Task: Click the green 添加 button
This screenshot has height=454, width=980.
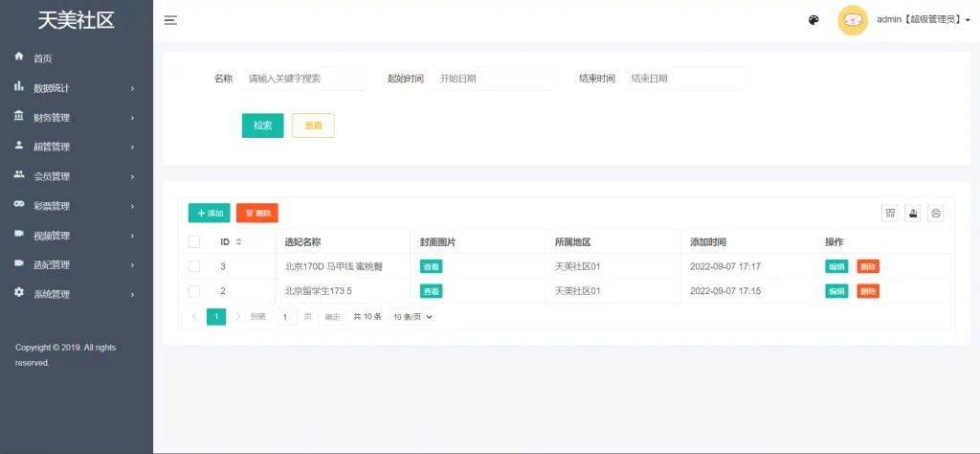Action: [210, 214]
